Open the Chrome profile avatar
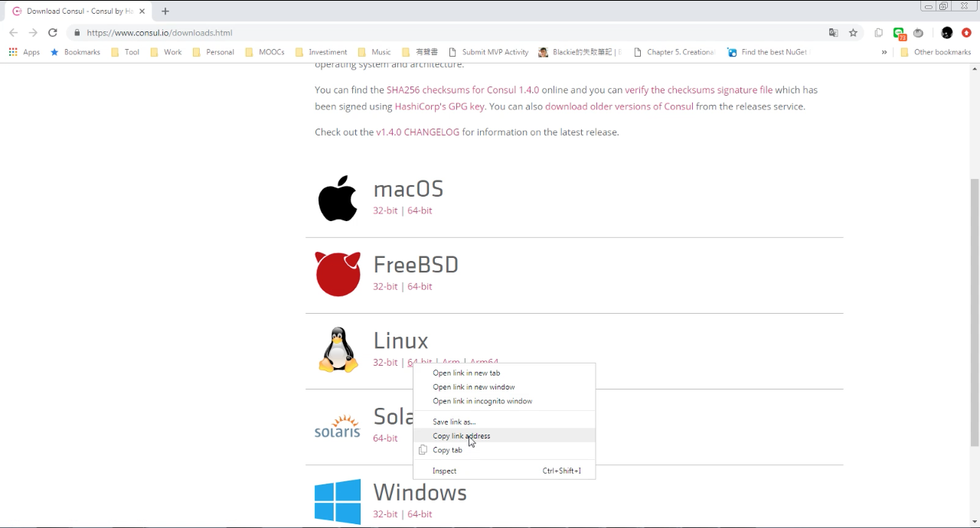Image resolution: width=980 pixels, height=528 pixels. (947, 33)
